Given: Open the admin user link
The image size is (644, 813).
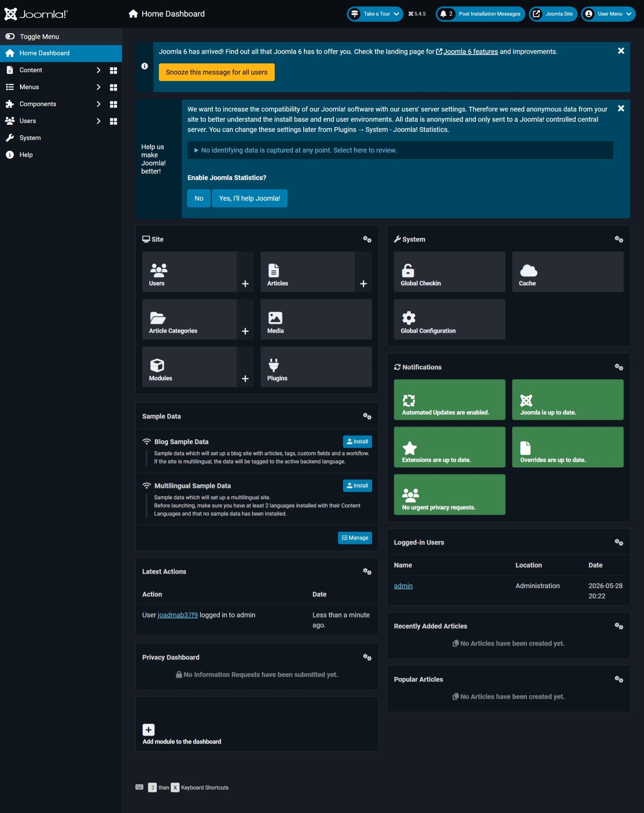Looking at the screenshot, I should pyautogui.click(x=403, y=586).
